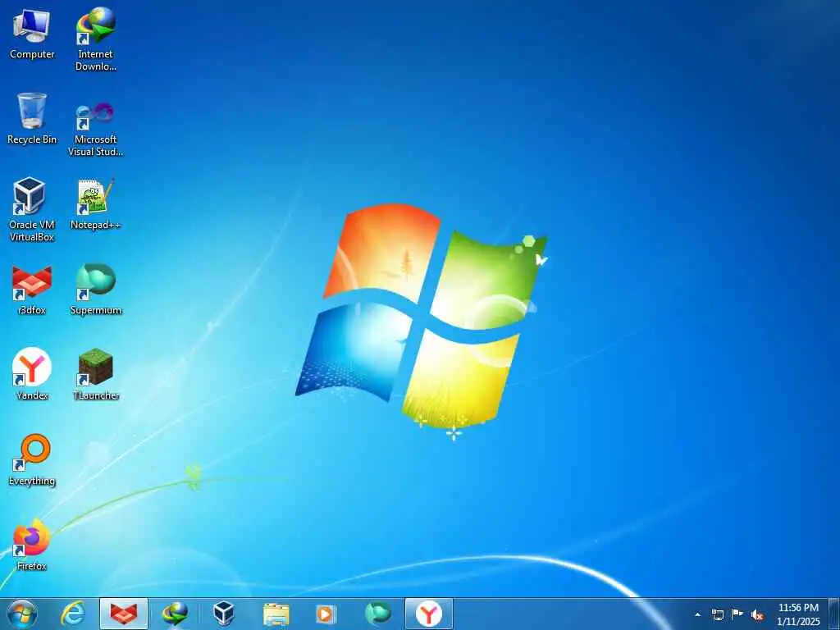This screenshot has height=630, width=840.
Task: Switch to Yandex Browser in the taskbar
Action: point(428,614)
